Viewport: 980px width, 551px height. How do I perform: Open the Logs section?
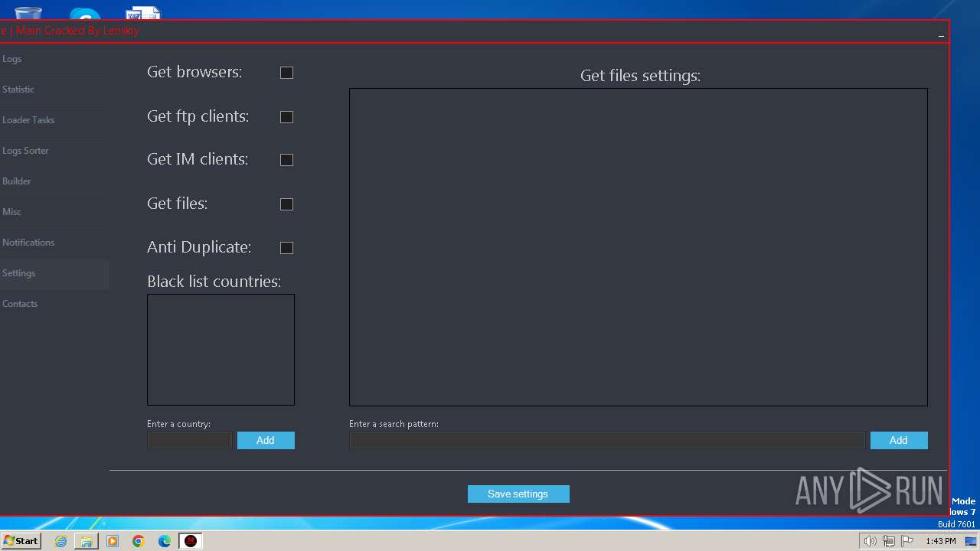54,59
